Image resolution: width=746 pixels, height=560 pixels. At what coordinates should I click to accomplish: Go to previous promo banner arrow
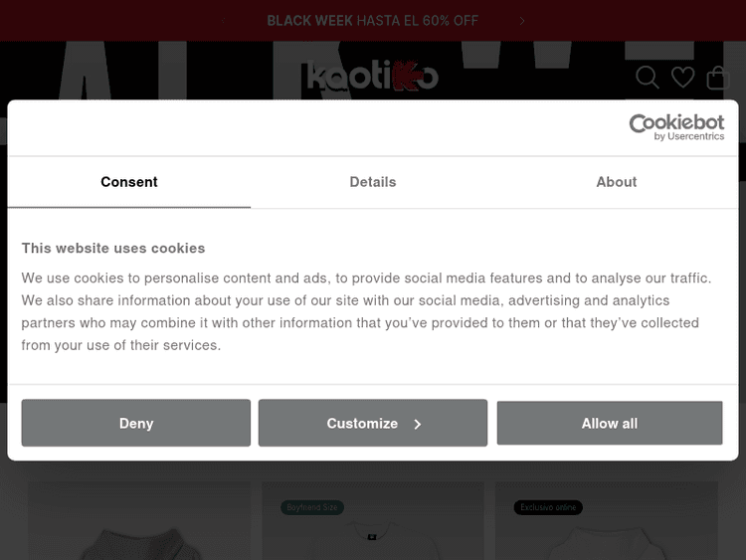224,21
